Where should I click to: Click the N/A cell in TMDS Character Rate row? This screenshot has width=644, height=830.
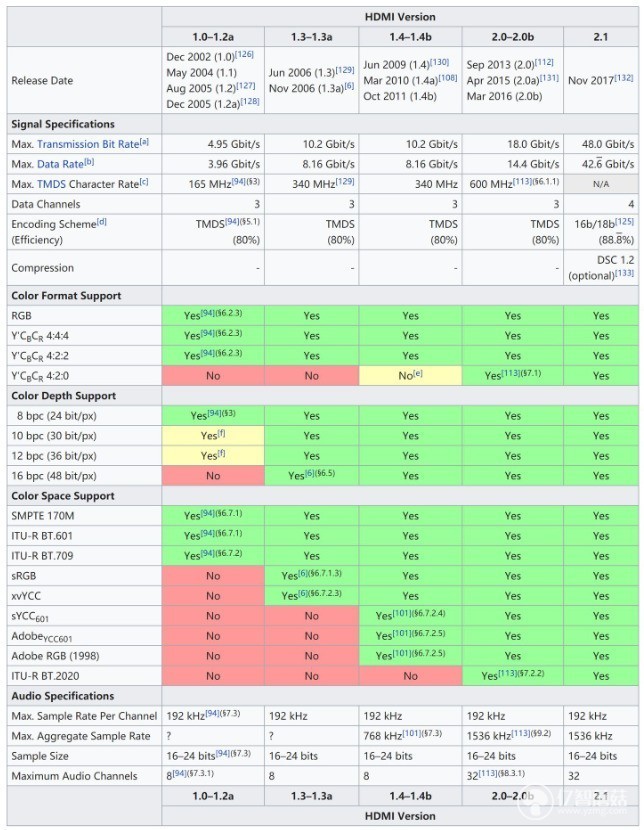tap(601, 184)
